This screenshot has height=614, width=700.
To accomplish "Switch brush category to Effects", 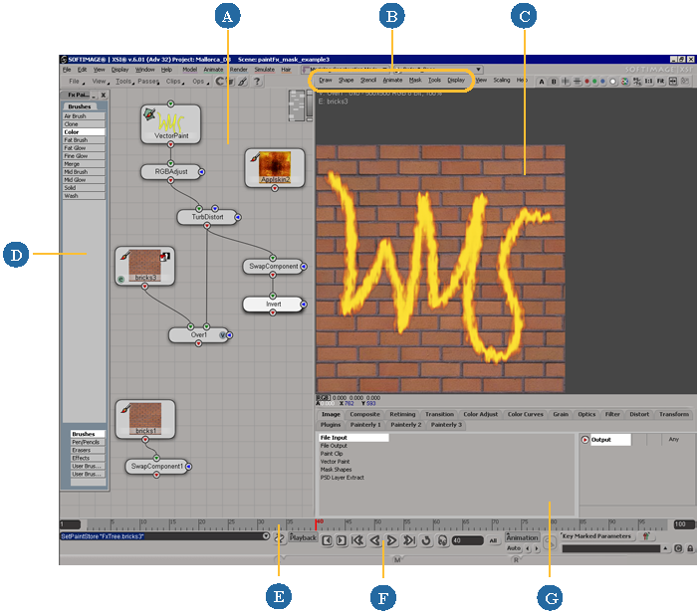I will [x=88, y=459].
